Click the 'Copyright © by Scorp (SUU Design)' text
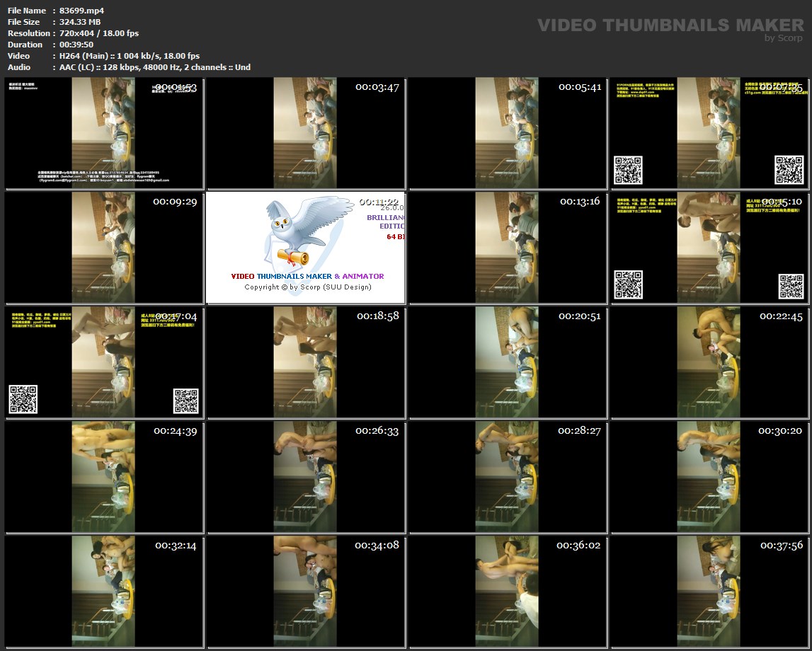The width and height of the screenshot is (812, 651). coord(307,287)
